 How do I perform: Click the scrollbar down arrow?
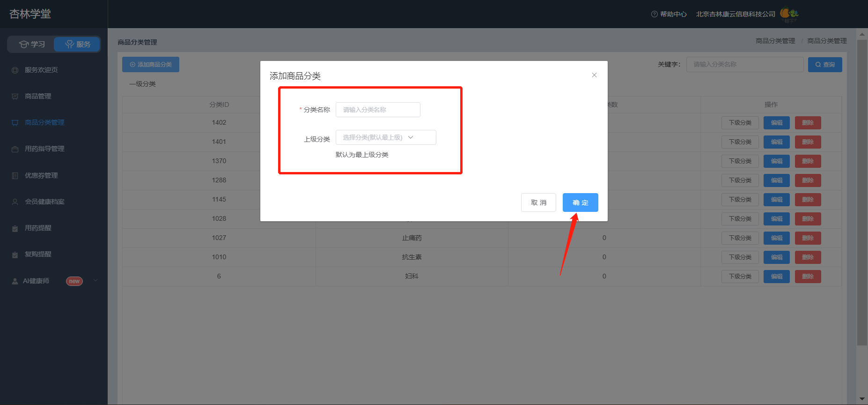[x=862, y=399]
